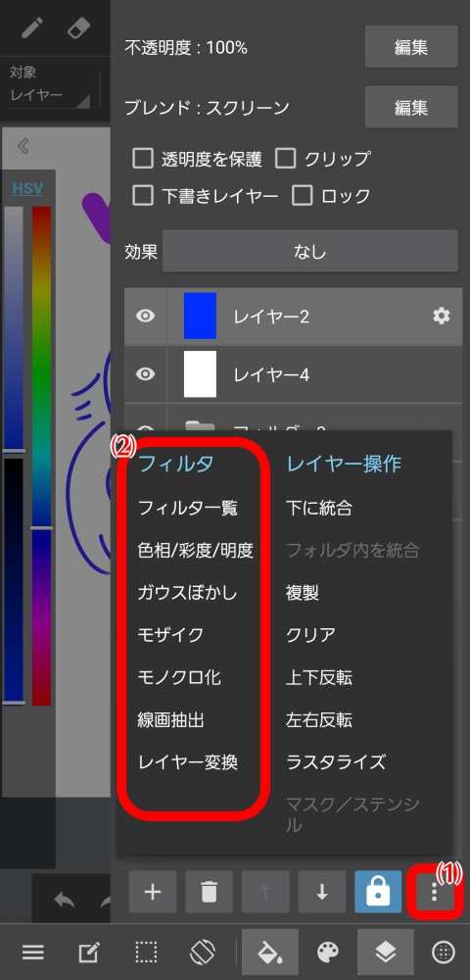Move layer up with arrow
470x980 pixels.
[x=265, y=892]
